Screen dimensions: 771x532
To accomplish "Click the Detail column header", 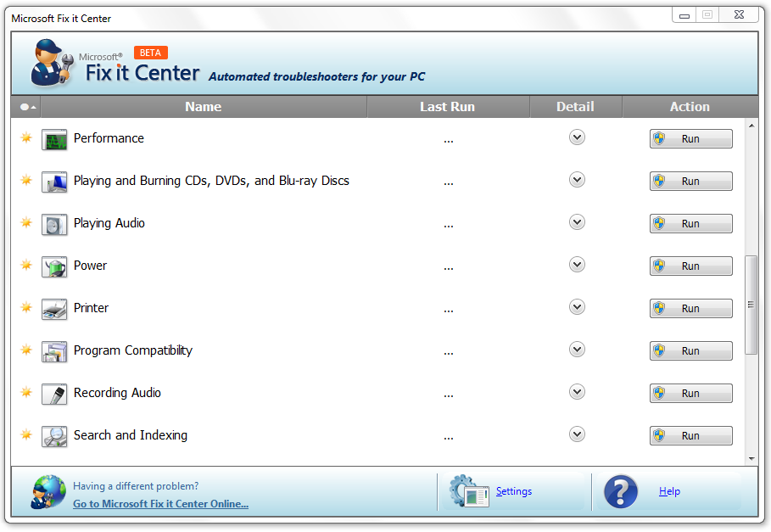I will (576, 107).
